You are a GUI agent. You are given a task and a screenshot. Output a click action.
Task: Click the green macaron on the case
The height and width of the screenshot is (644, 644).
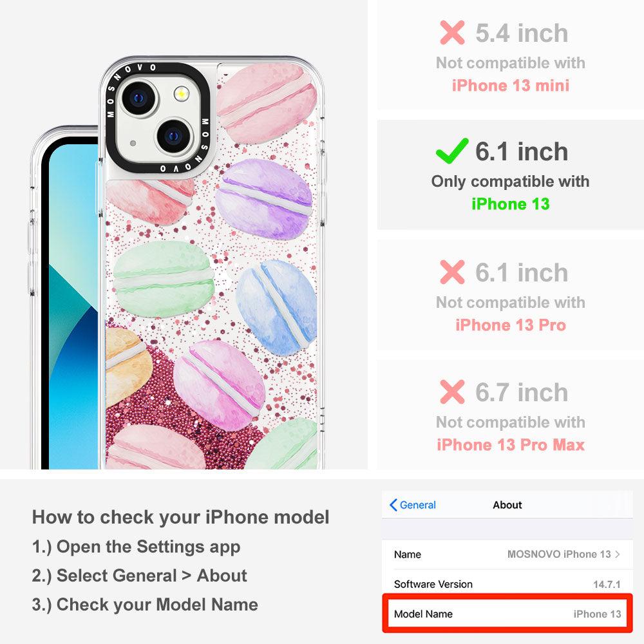pos(164,279)
